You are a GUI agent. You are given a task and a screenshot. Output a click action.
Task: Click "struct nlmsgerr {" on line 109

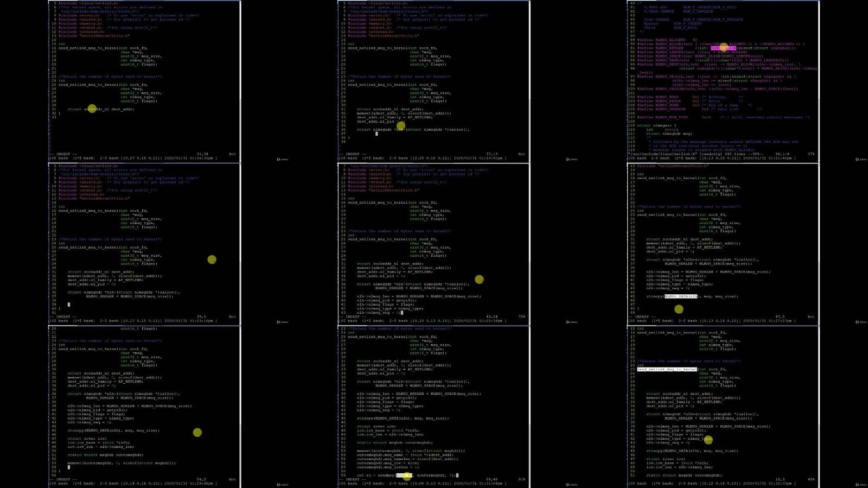coord(657,125)
